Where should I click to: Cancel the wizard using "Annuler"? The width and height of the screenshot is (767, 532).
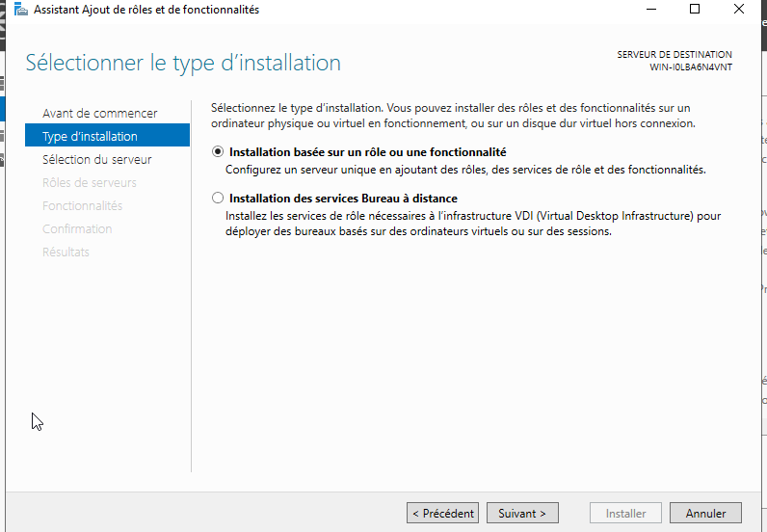[x=705, y=514]
